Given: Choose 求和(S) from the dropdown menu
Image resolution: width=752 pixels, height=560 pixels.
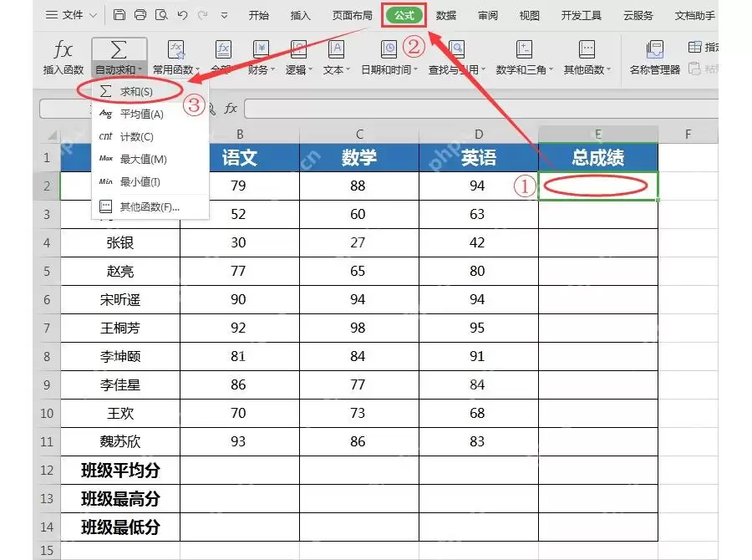Looking at the screenshot, I should [x=150, y=91].
